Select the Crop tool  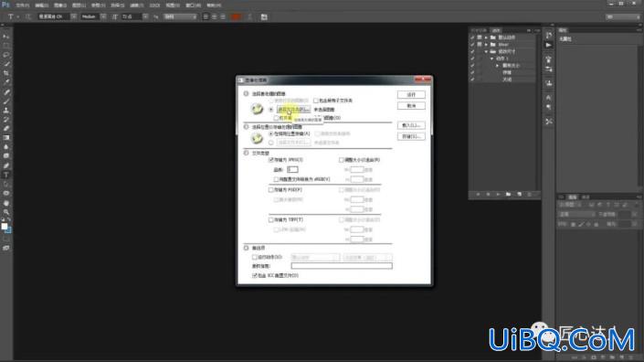click(x=6, y=73)
